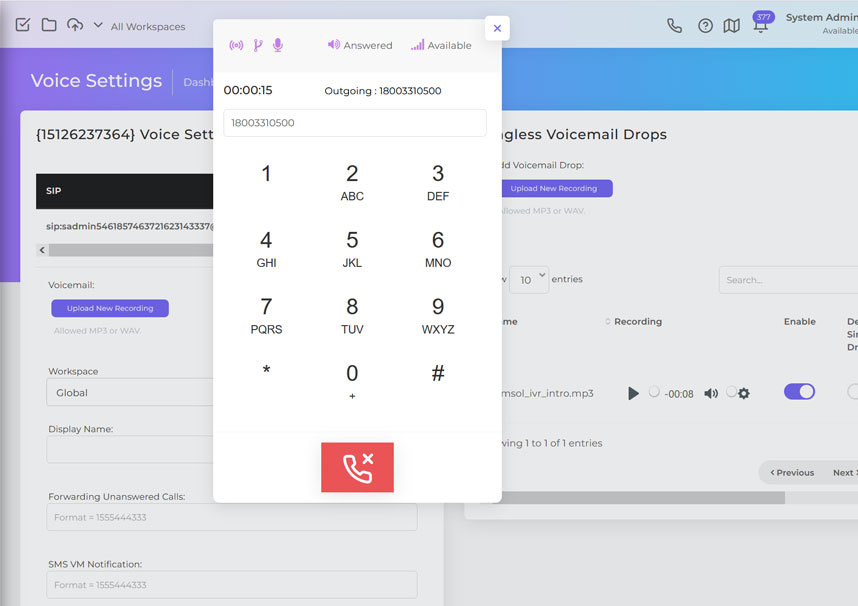858x606 pixels.
Task: Open the entries-per-page dropdown showing 10
Action: [528, 279]
